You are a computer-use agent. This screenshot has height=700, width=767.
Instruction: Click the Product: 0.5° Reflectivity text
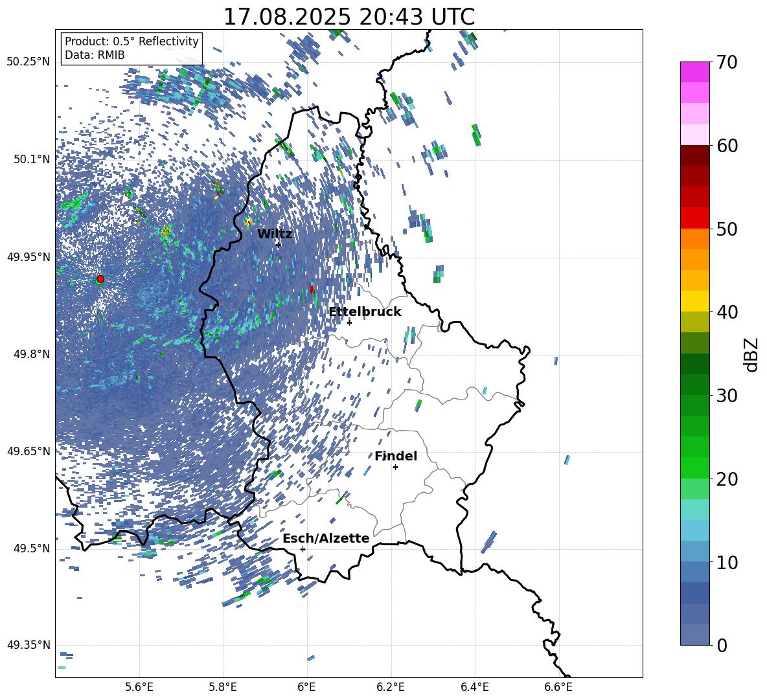132,41
